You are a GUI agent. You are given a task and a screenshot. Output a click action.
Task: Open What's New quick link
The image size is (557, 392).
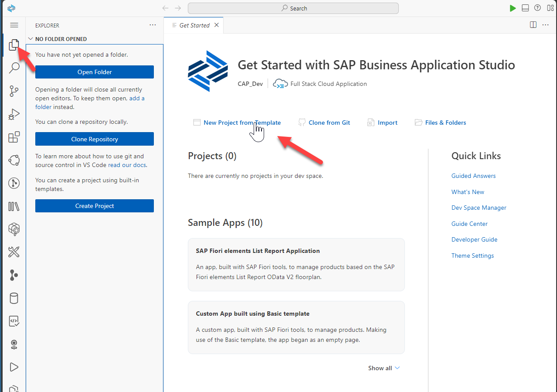(x=468, y=192)
